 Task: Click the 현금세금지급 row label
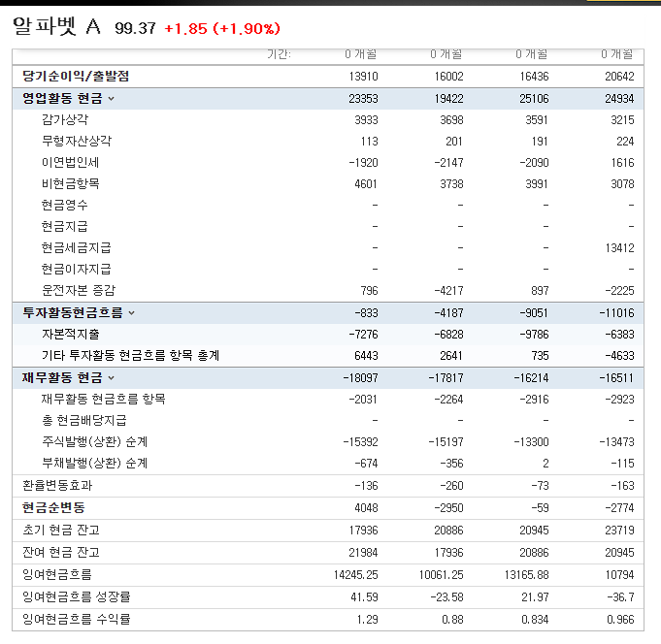(77, 247)
